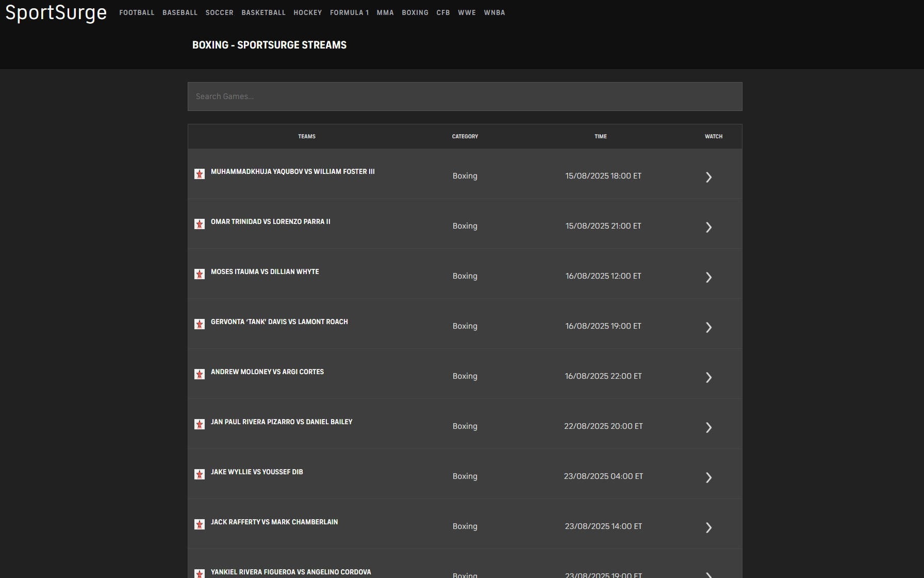Click Boxing category in Wyllie vs Dib row
Screen dimensions: 924x578
465,476
